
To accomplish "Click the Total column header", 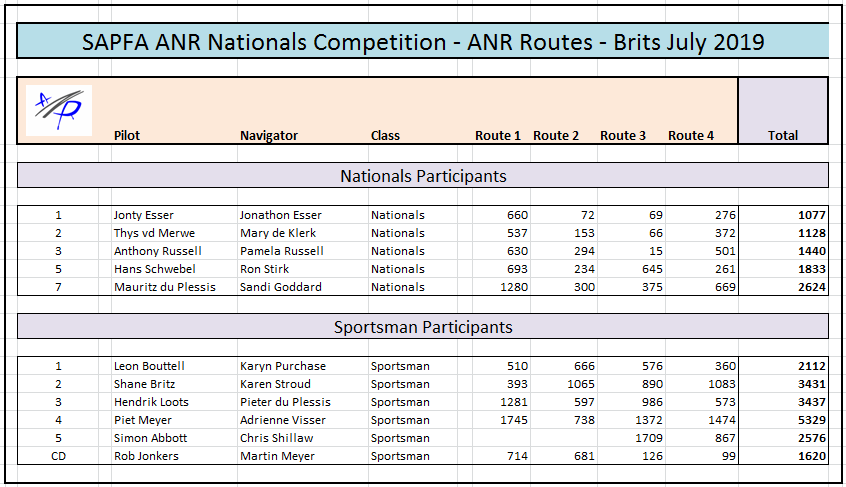I will click(x=782, y=136).
